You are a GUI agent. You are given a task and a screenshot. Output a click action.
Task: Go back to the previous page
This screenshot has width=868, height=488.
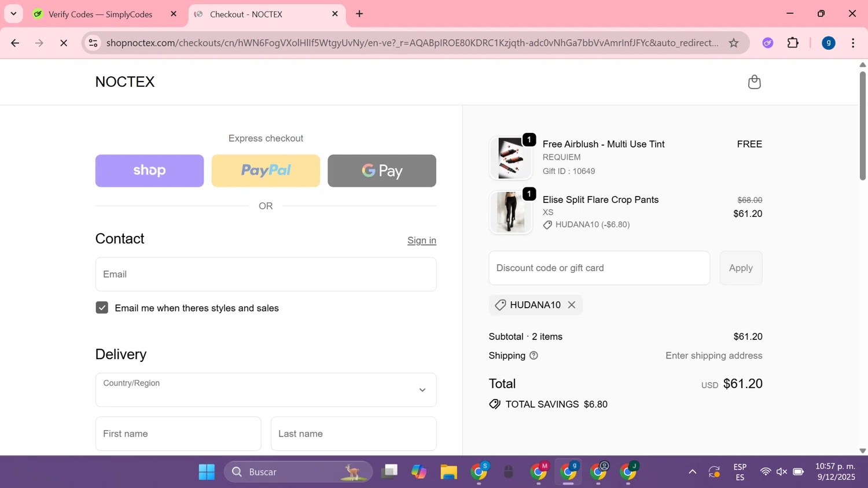(x=15, y=43)
